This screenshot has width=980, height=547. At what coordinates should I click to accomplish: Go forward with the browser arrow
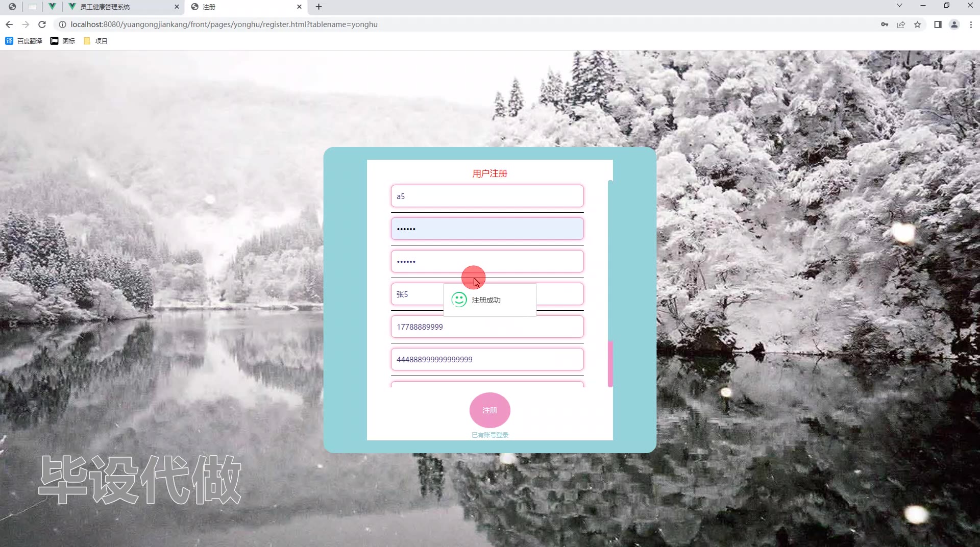coord(26,24)
